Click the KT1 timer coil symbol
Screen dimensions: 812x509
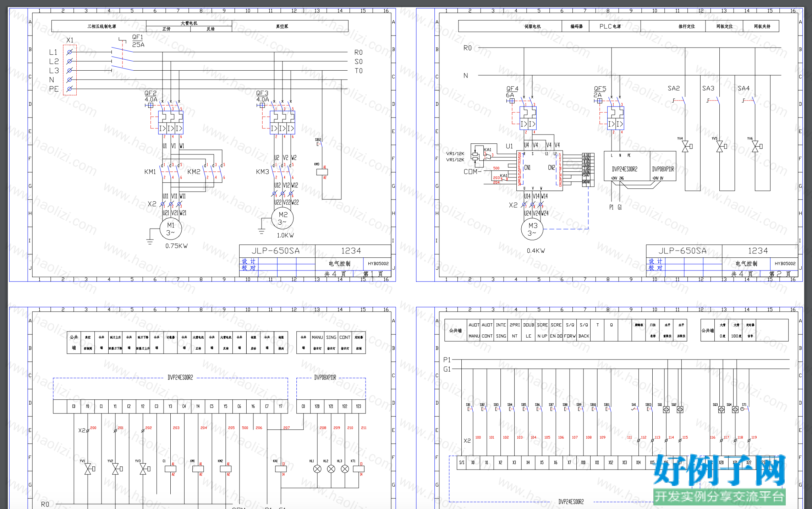(358, 469)
